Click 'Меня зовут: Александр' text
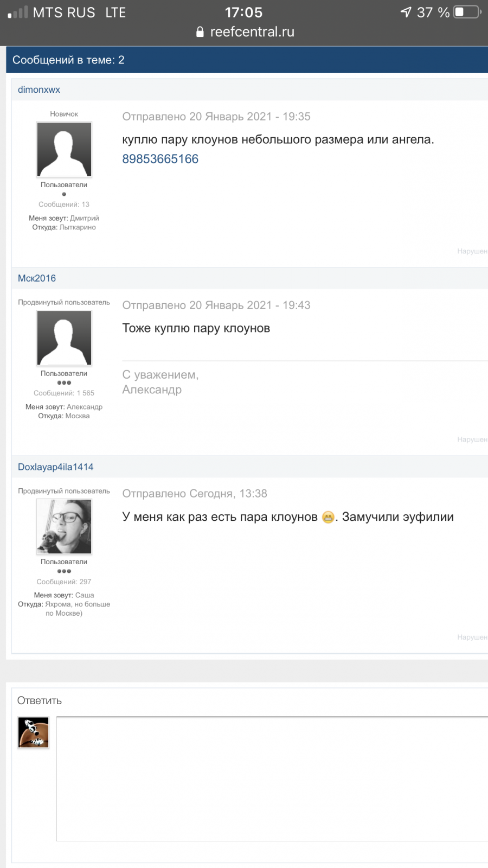 point(64,407)
